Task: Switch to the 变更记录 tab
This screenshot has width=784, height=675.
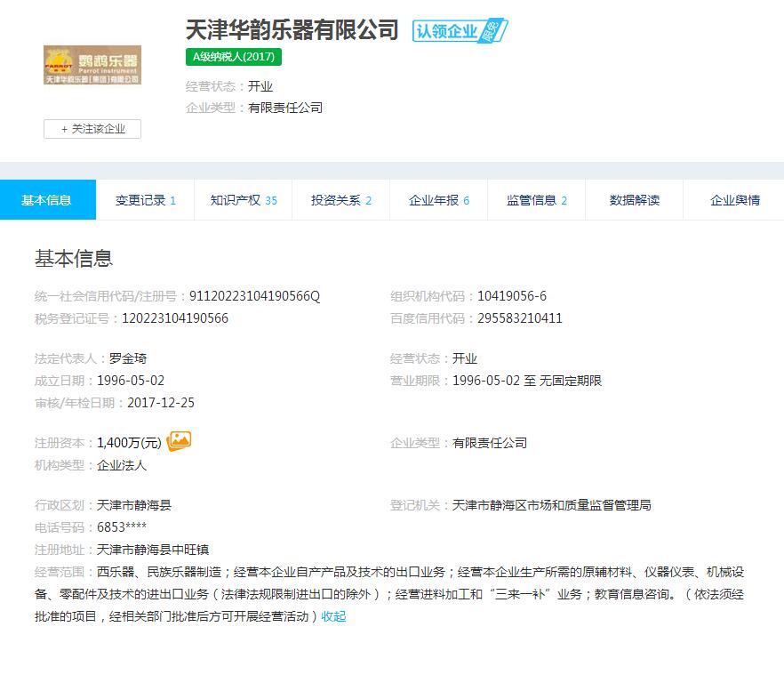Action: click(x=145, y=200)
